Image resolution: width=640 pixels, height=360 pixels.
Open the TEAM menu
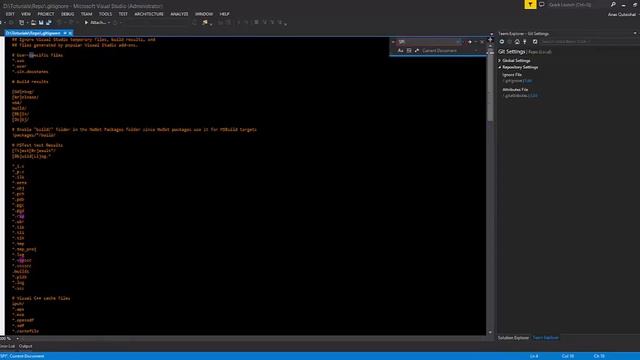pyautogui.click(x=86, y=14)
